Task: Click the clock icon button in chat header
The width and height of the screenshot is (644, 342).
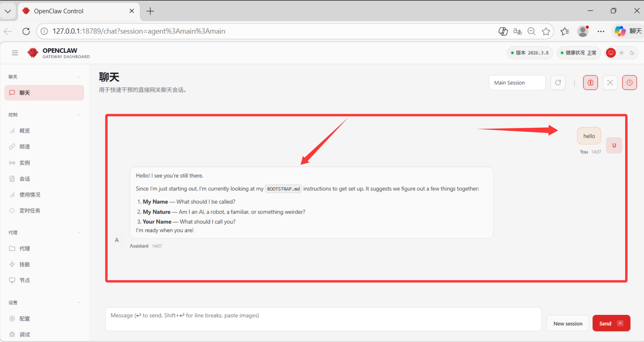Action: click(629, 83)
